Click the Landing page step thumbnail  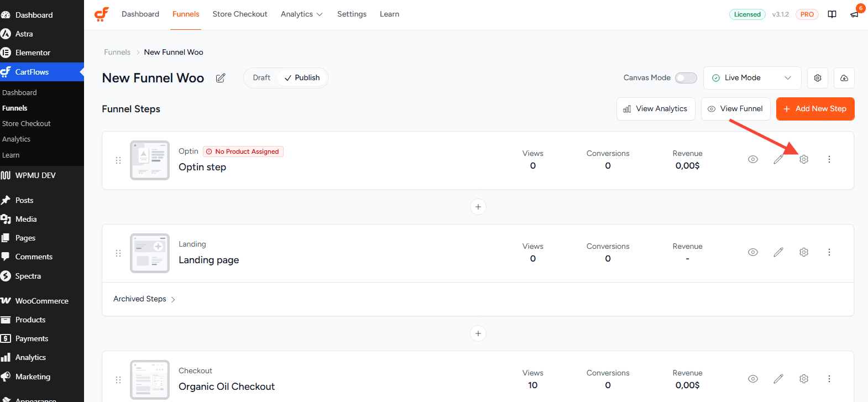point(150,253)
